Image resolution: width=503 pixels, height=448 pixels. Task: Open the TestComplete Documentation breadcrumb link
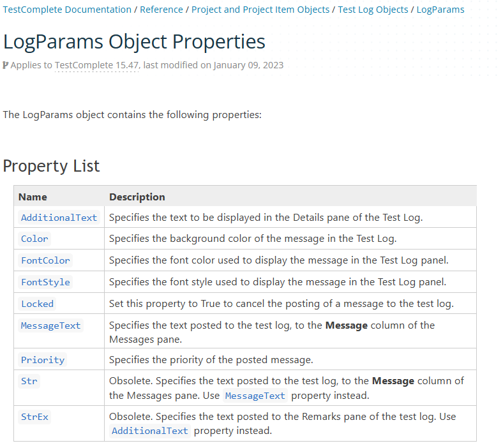pyautogui.click(x=67, y=10)
